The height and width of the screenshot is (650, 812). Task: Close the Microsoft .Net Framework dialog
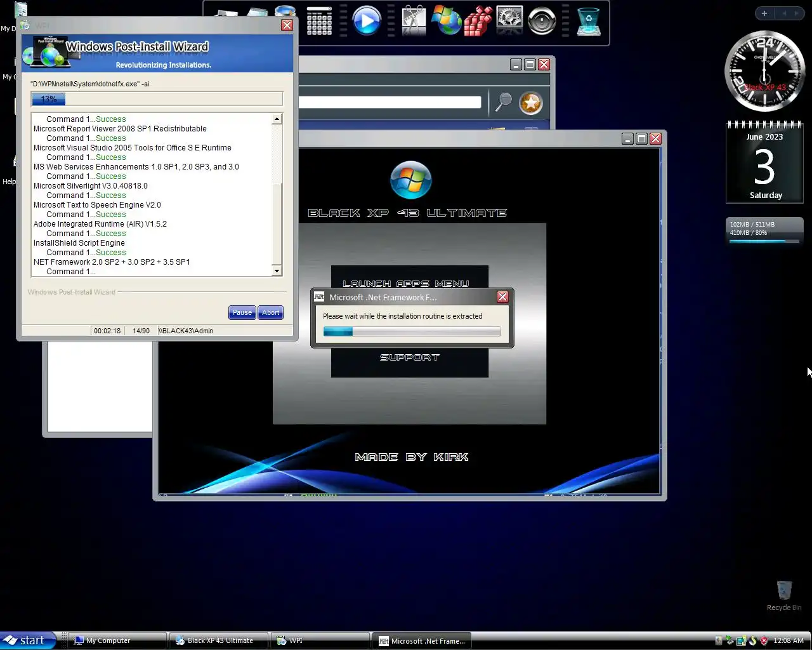tap(502, 296)
